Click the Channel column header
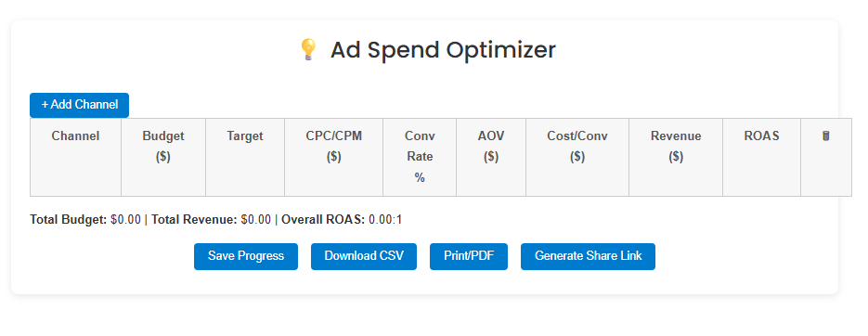Screen dimensions: 868x336 click(75, 157)
